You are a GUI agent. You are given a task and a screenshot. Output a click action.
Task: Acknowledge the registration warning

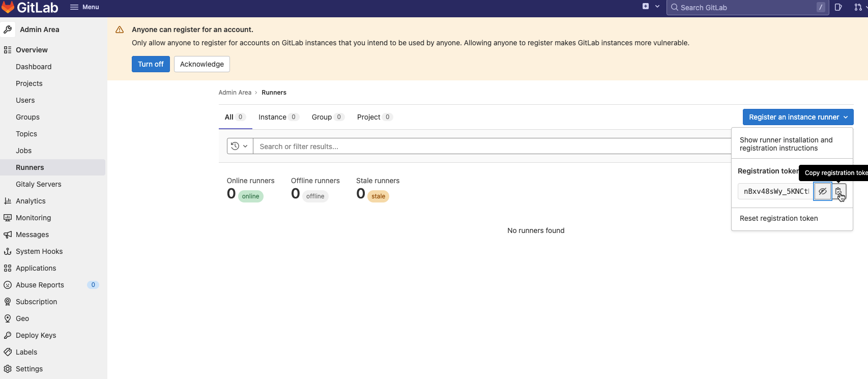(202, 64)
